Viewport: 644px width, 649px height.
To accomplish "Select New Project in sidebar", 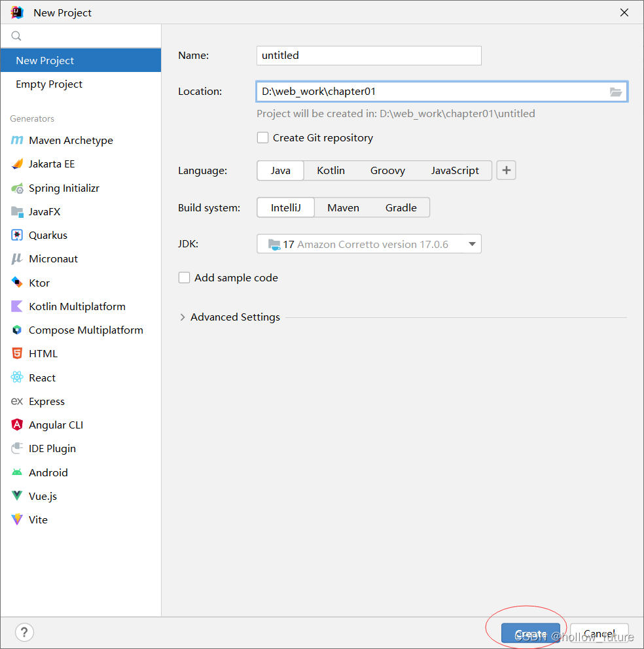I will pyautogui.click(x=80, y=60).
